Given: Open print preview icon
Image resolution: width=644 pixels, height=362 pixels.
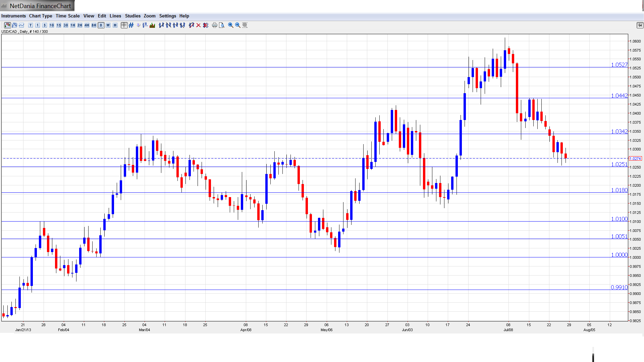Looking at the screenshot, I should click(x=221, y=25).
